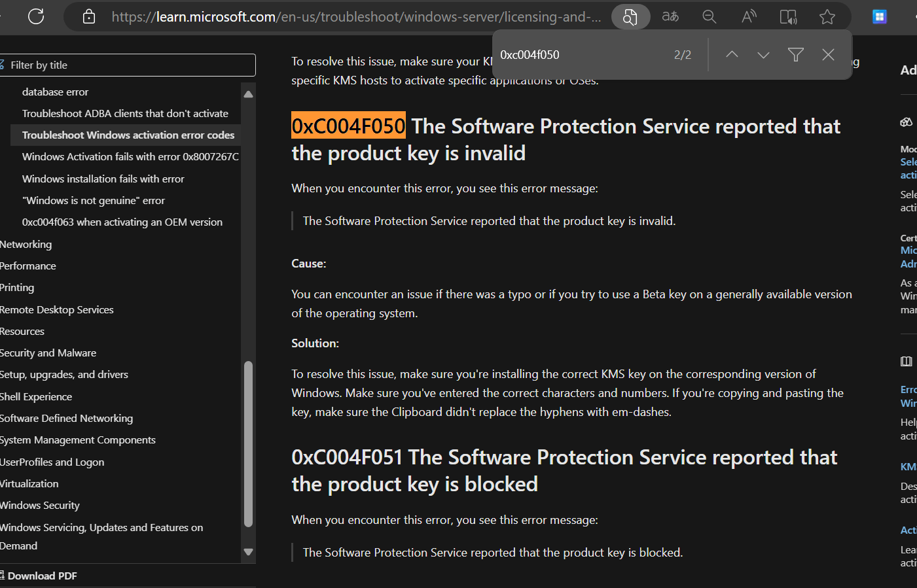The height and width of the screenshot is (588, 917).
Task: Click the sidebar scrollbar down arrow
Action: [x=248, y=552]
